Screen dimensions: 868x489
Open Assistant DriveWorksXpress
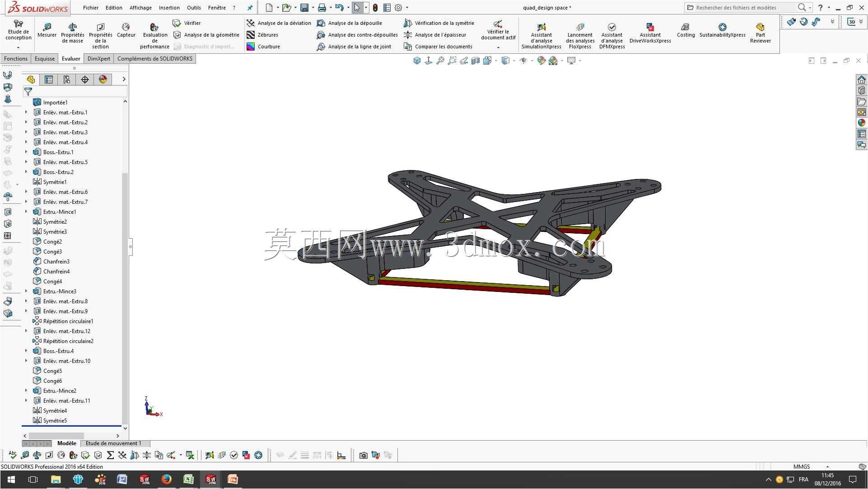(650, 33)
